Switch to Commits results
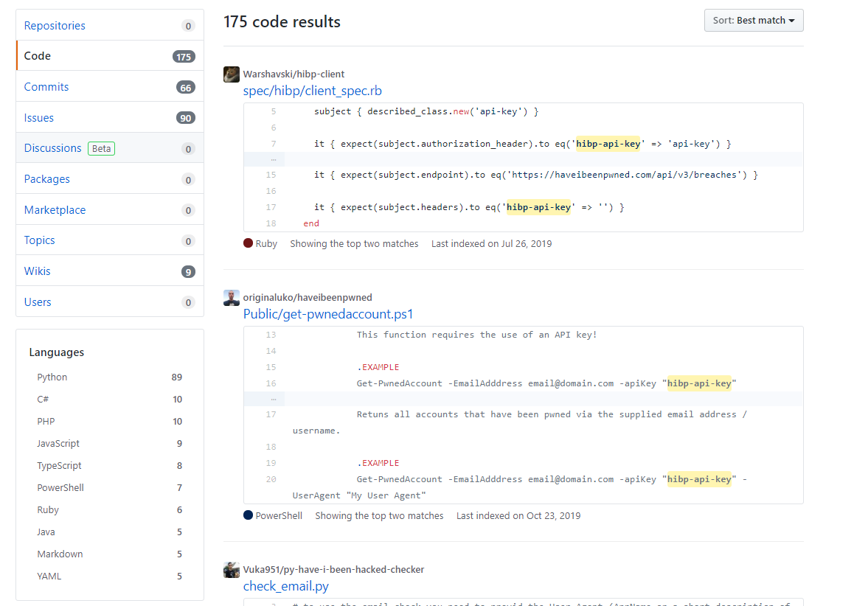This screenshot has width=868, height=606. click(110, 87)
